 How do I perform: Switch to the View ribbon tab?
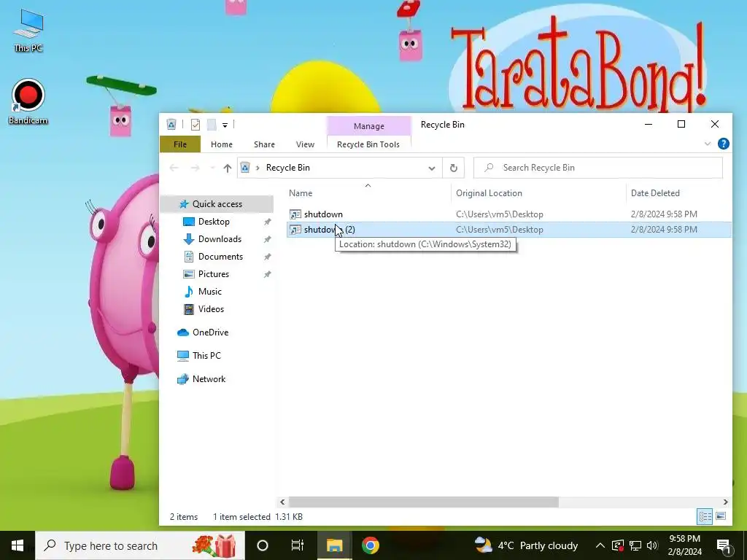[305, 144]
